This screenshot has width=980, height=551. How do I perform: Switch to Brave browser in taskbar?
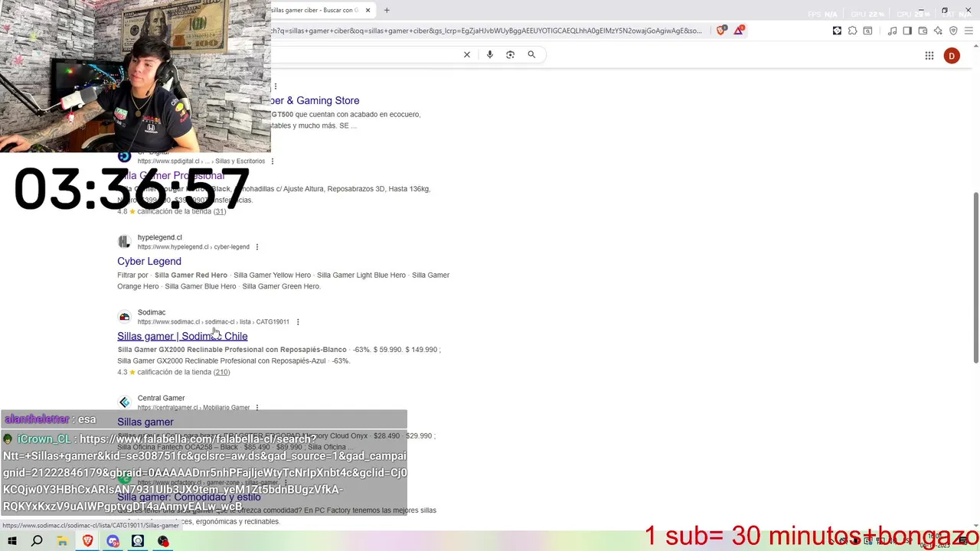click(x=87, y=541)
